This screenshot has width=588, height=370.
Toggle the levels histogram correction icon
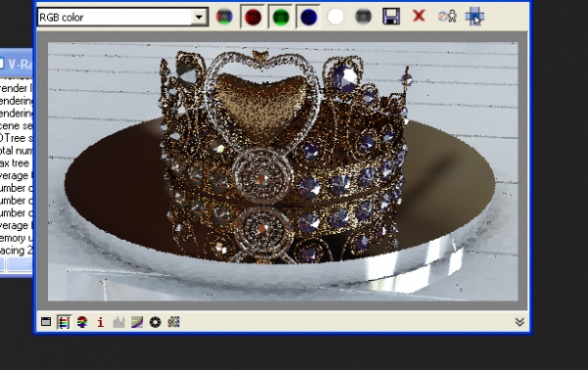point(119,322)
